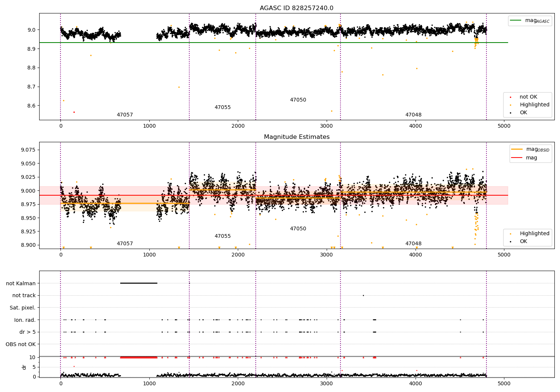The height and width of the screenshot is (392, 560).
Task: Click the 9.050 y-tick label
Action: click(x=29, y=164)
